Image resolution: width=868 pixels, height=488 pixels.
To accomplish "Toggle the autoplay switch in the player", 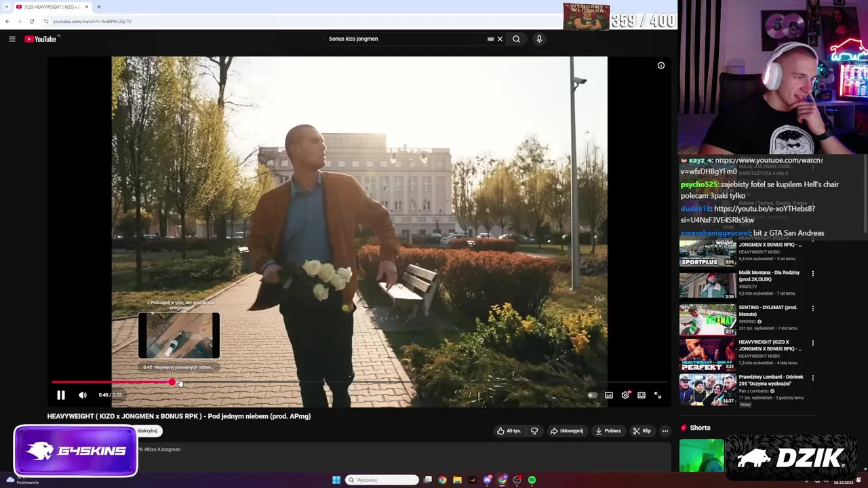I will tap(592, 395).
